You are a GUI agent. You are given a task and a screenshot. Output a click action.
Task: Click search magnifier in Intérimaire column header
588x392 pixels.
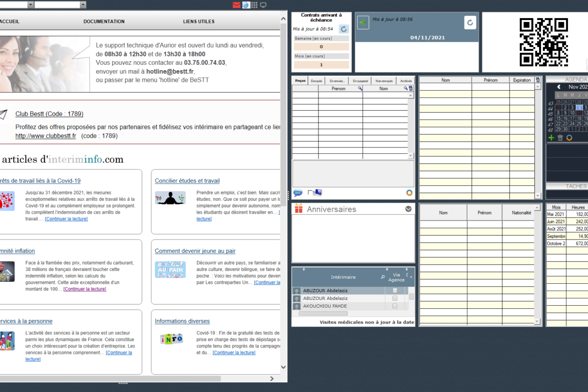(383, 277)
